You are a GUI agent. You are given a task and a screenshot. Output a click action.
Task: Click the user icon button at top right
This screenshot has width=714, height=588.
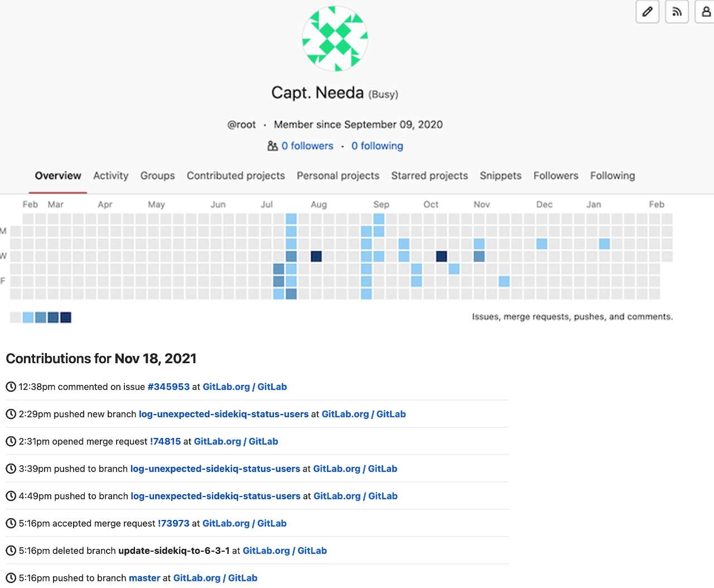[705, 12]
